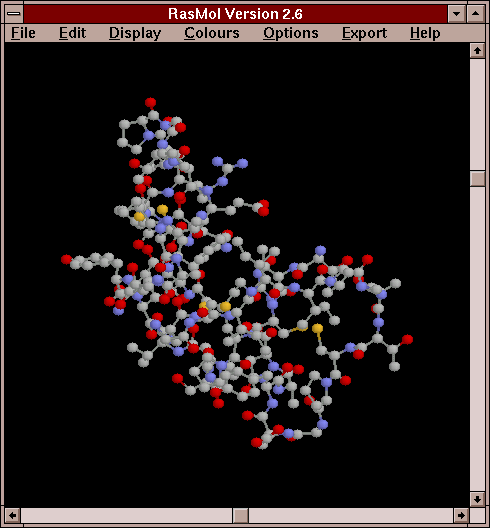Minimize RasMol with the down-arrow title button

(456, 14)
